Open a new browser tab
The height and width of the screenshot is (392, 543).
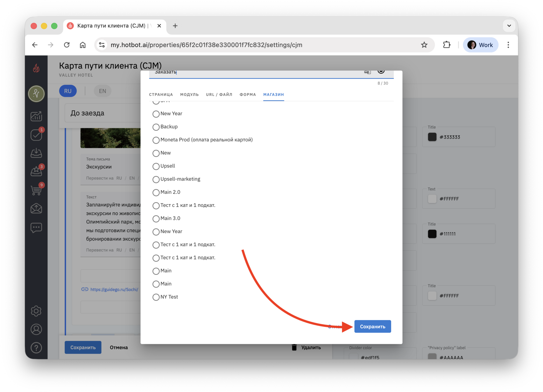tap(175, 26)
